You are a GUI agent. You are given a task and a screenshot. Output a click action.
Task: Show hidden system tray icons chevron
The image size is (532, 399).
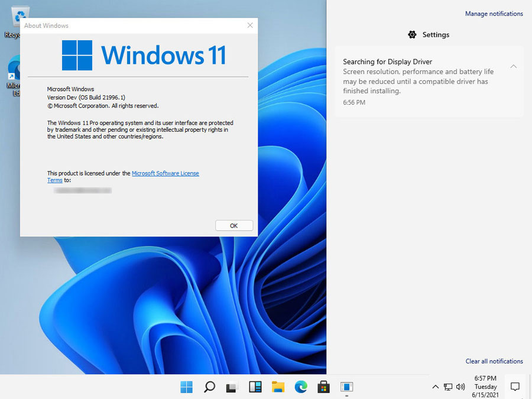coord(436,387)
